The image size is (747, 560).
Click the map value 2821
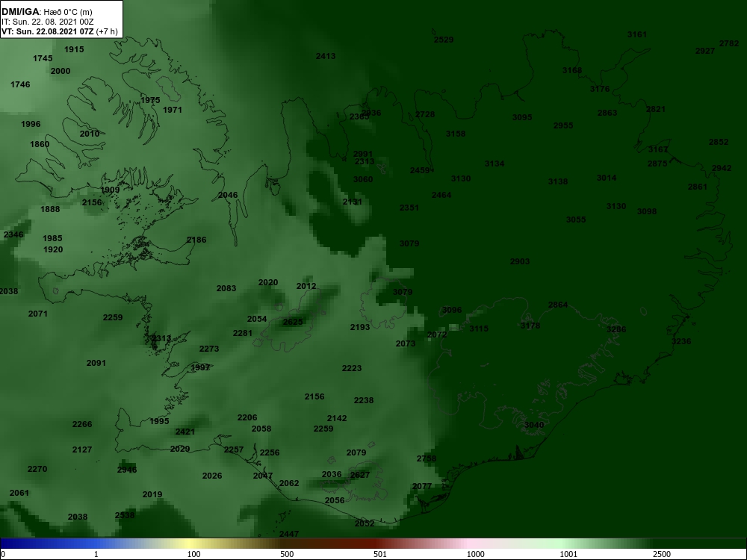point(656,110)
